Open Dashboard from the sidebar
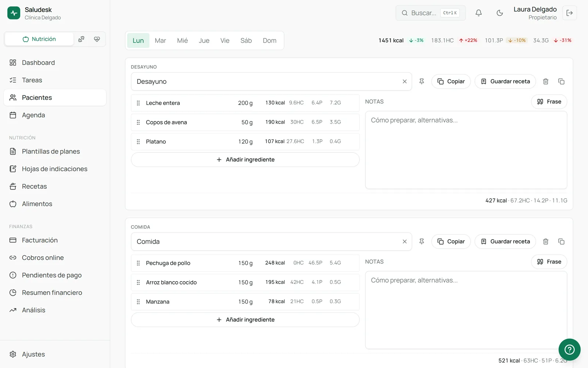588x368 pixels. tap(55, 63)
